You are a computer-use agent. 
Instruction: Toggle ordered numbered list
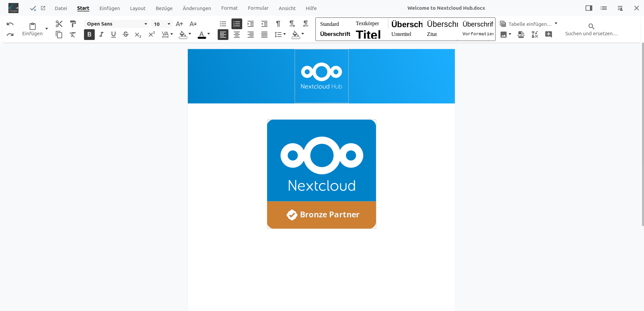coord(237,24)
